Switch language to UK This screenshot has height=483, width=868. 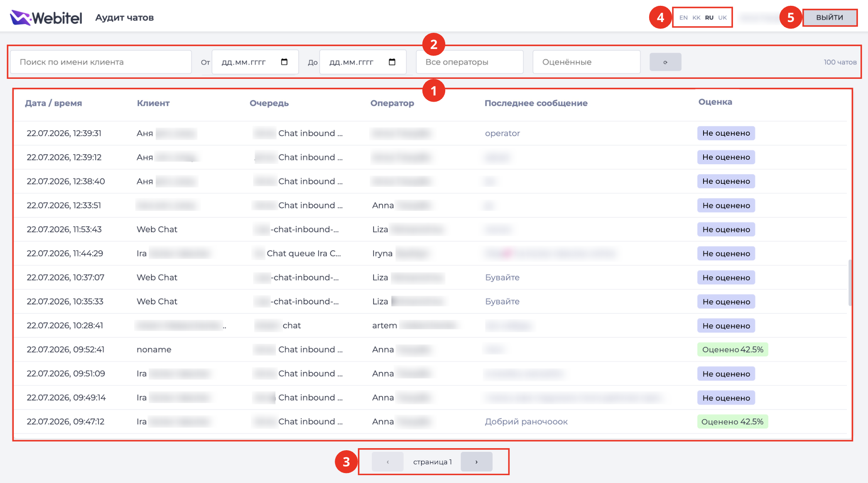(x=723, y=17)
